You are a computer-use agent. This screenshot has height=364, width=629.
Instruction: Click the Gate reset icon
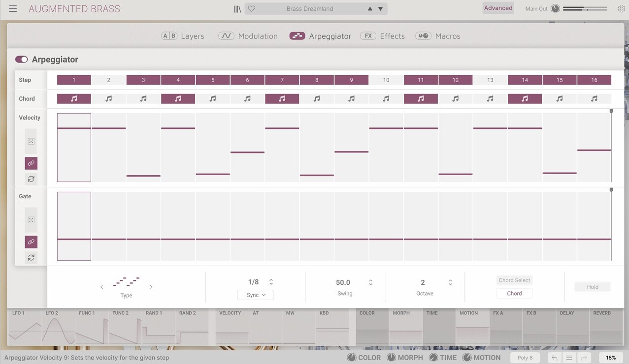pyautogui.click(x=31, y=257)
